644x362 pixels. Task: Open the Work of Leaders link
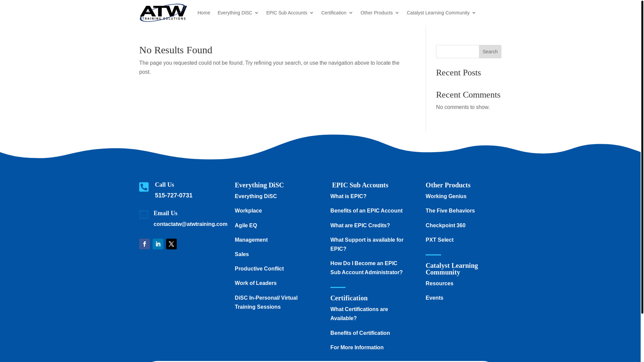pos(256,283)
